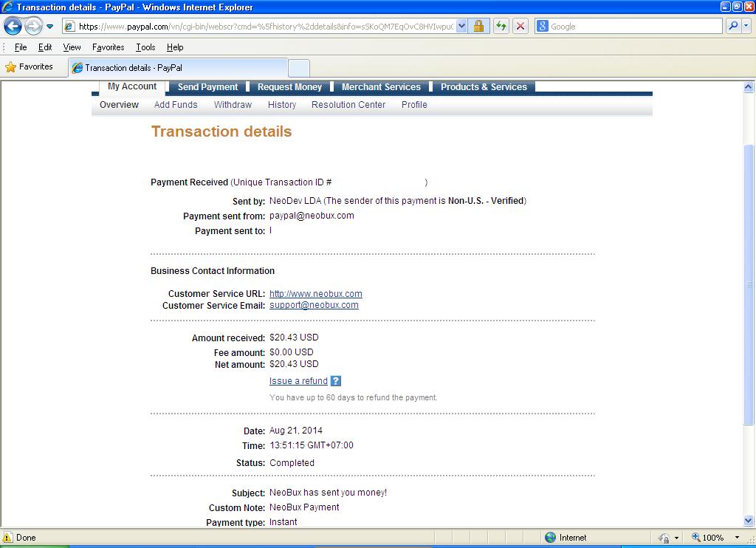The height and width of the screenshot is (548, 756).
Task: Open the Tools menu
Action: tap(145, 47)
